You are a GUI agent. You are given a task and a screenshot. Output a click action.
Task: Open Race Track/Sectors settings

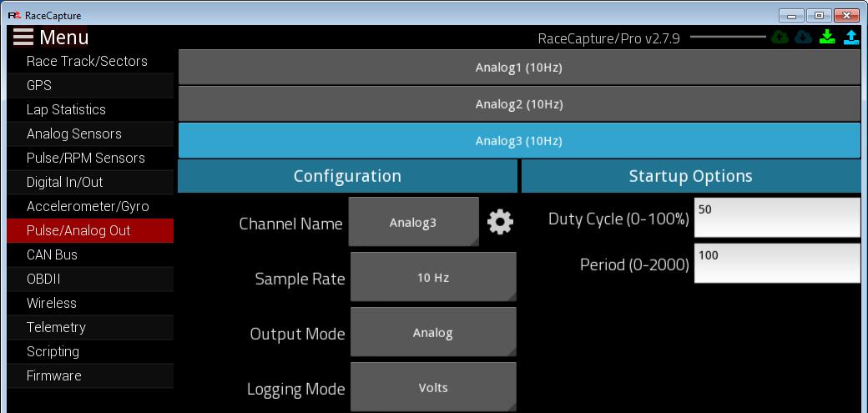pyautogui.click(x=90, y=61)
